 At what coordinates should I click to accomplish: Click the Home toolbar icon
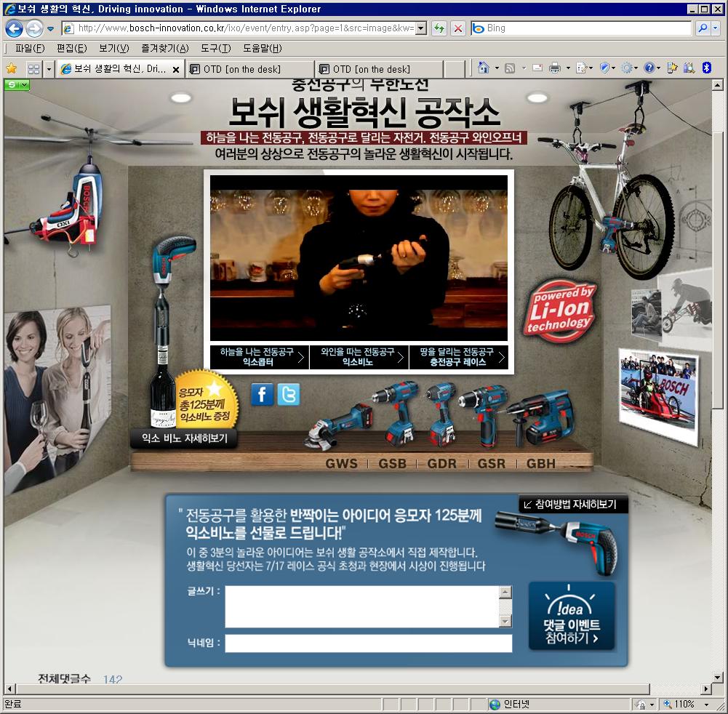tap(484, 68)
